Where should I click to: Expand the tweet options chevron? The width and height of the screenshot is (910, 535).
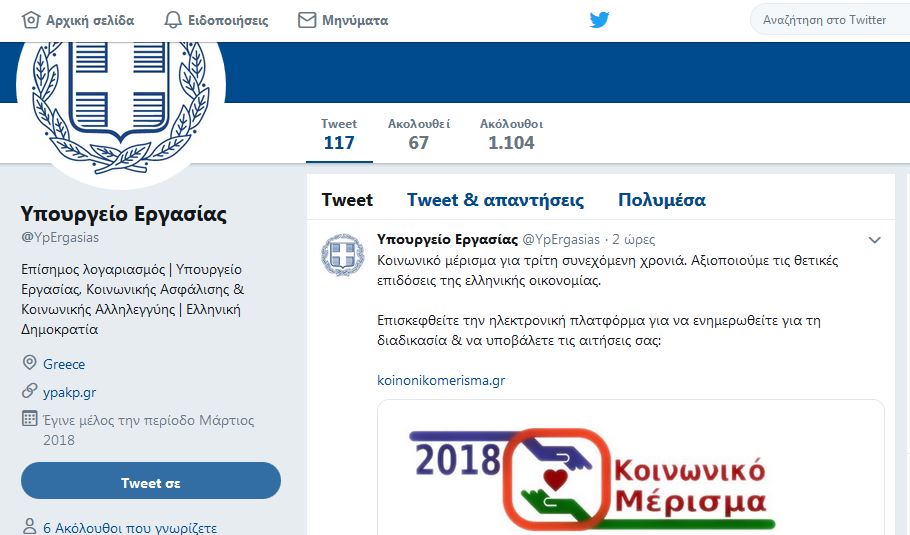tap(875, 240)
